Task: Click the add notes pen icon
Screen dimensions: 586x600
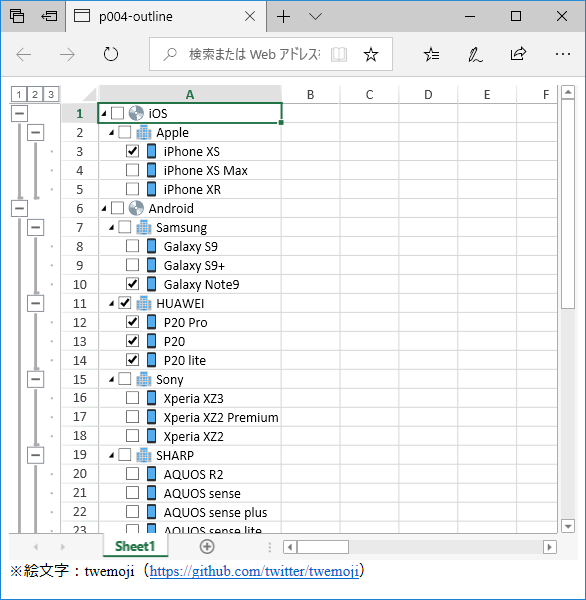Action: [x=475, y=54]
